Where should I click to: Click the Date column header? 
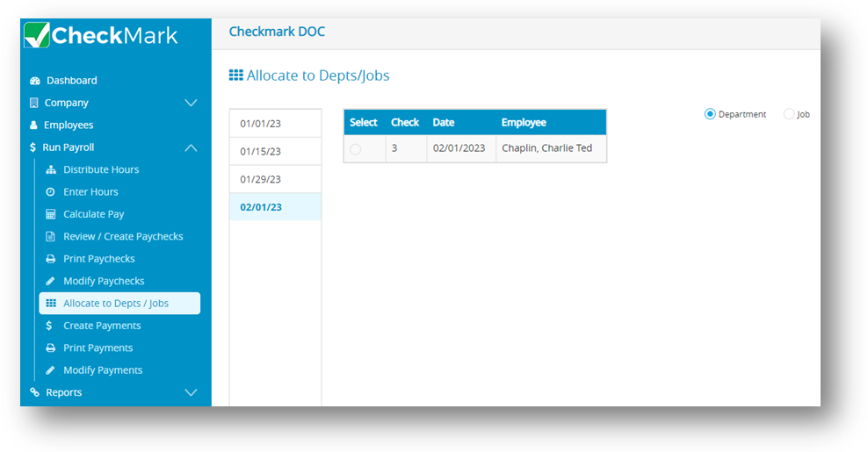pyautogui.click(x=444, y=122)
